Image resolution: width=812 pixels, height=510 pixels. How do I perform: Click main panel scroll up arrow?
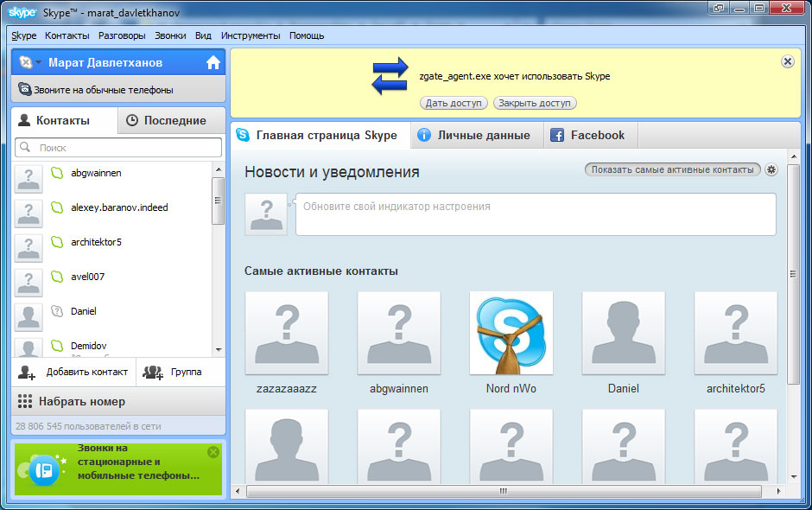[794, 156]
